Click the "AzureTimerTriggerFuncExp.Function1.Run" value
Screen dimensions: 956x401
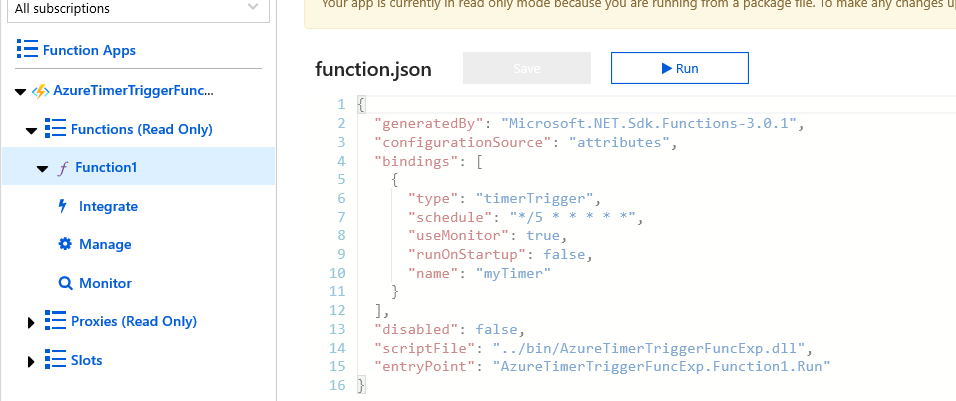[x=662, y=367]
